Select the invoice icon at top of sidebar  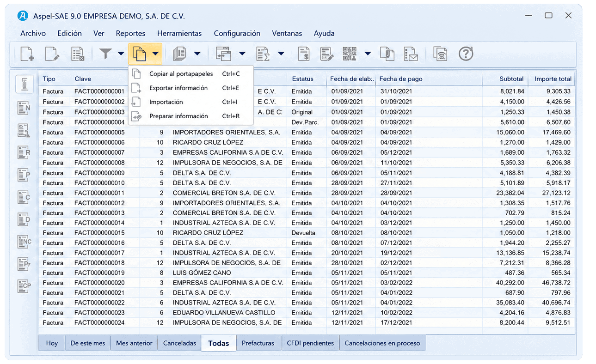click(25, 85)
